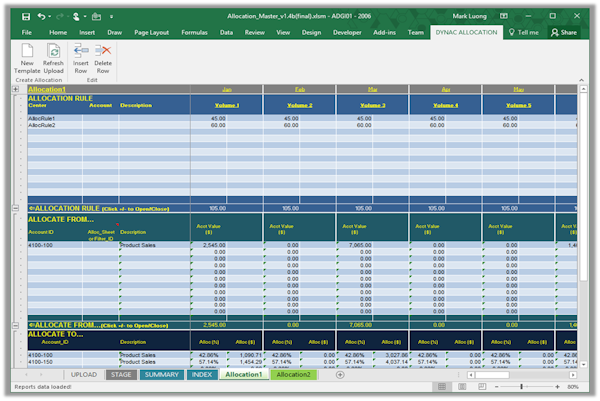
Task: Save the workbook from quick access toolbar
Action: pos(25,17)
